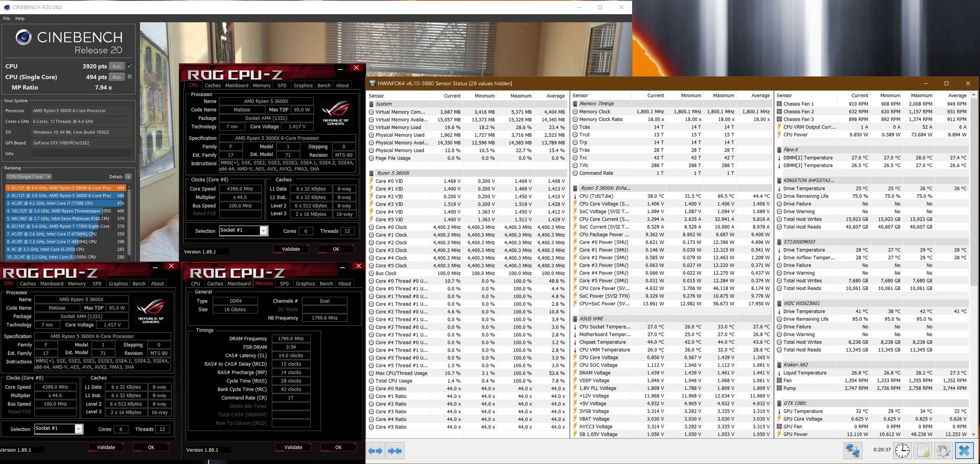Click HWiNFO64 title bar app icon
The height and width of the screenshot is (464, 980).
(372, 83)
